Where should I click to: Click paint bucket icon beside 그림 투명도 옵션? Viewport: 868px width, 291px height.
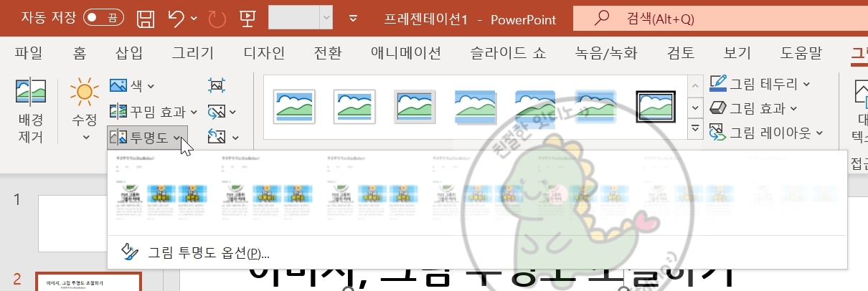point(129,252)
